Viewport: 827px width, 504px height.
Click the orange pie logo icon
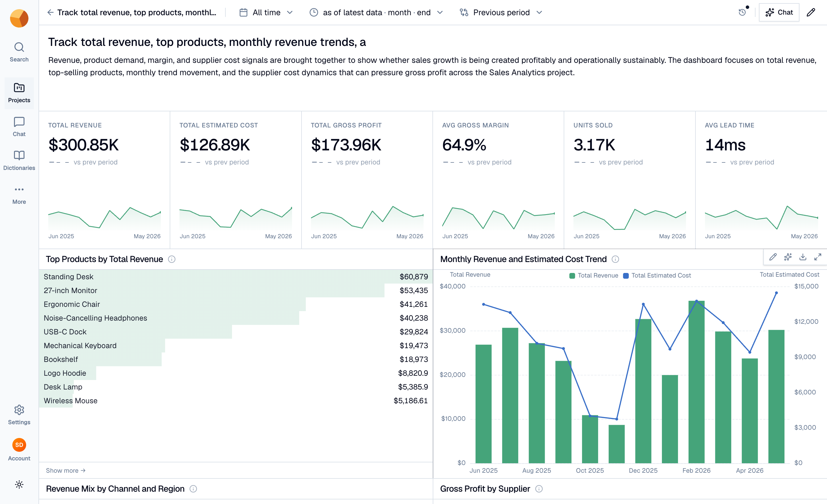point(19,18)
